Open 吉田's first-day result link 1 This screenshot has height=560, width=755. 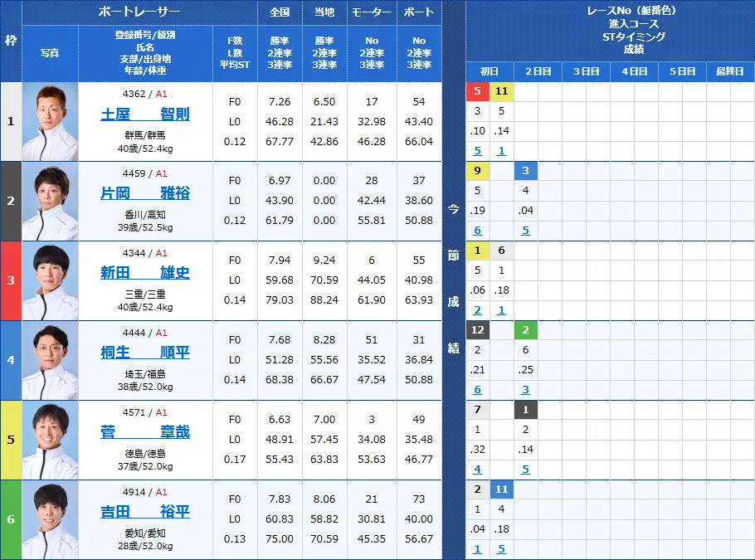pyautogui.click(x=477, y=549)
